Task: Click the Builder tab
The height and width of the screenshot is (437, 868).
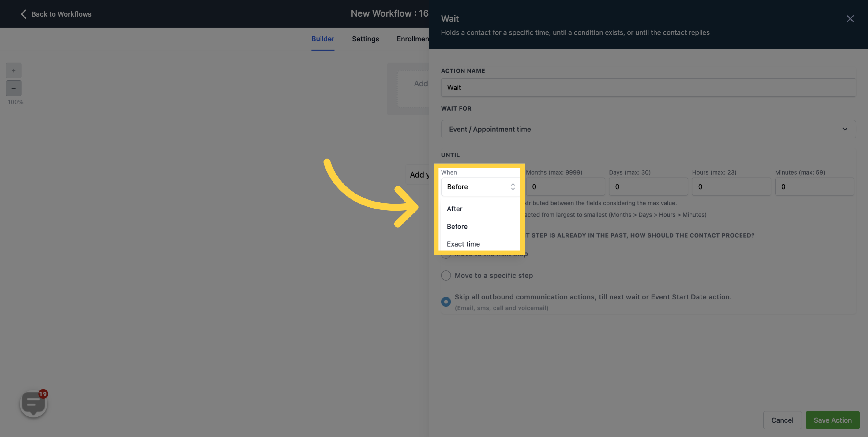Action: (323, 39)
